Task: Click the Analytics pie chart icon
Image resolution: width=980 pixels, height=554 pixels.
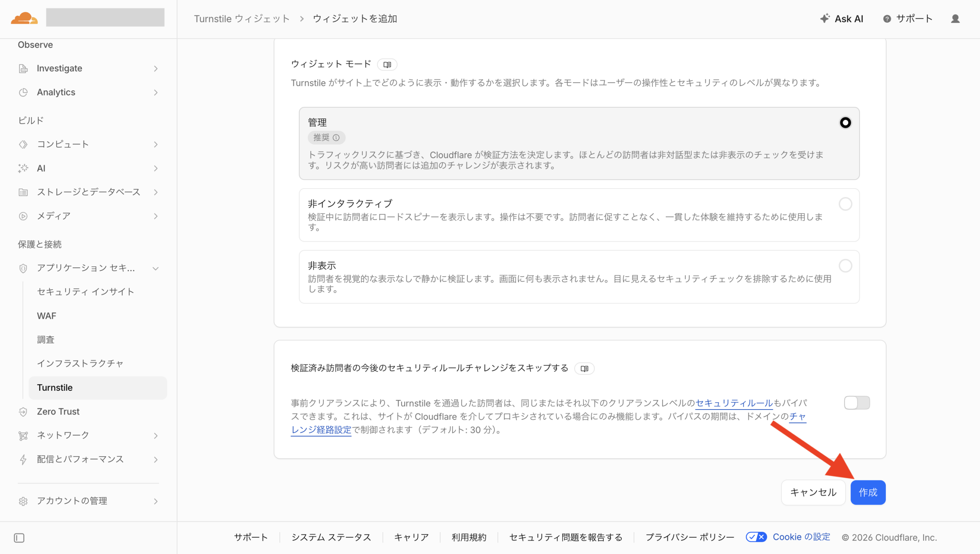Action: point(23,92)
